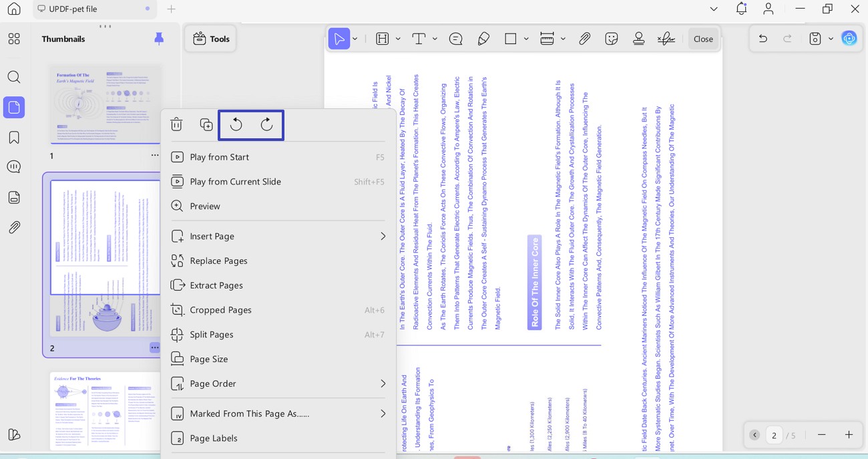Choose Split Pages
868x459 pixels.
coord(278,335)
